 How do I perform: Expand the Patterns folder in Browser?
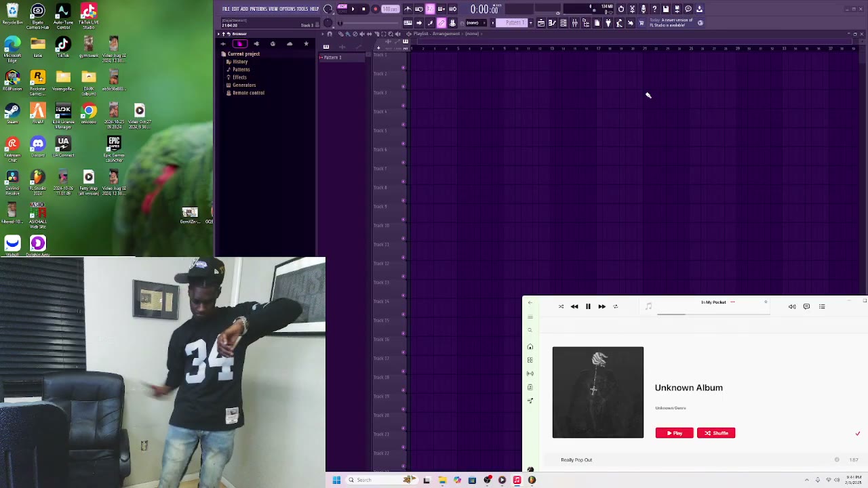point(241,69)
